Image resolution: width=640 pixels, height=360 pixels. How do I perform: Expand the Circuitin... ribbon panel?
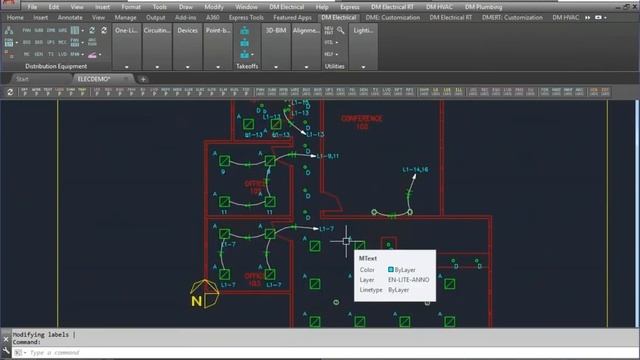pyautogui.click(x=157, y=67)
